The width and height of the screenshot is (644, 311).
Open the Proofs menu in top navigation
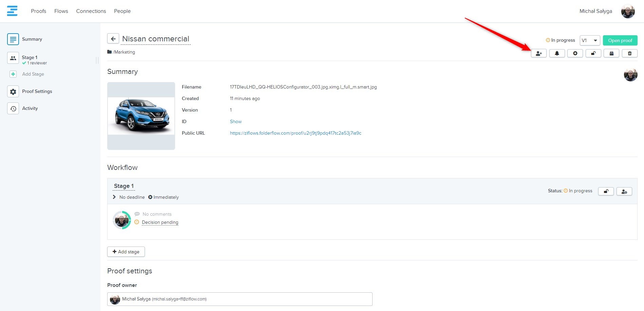[38, 11]
